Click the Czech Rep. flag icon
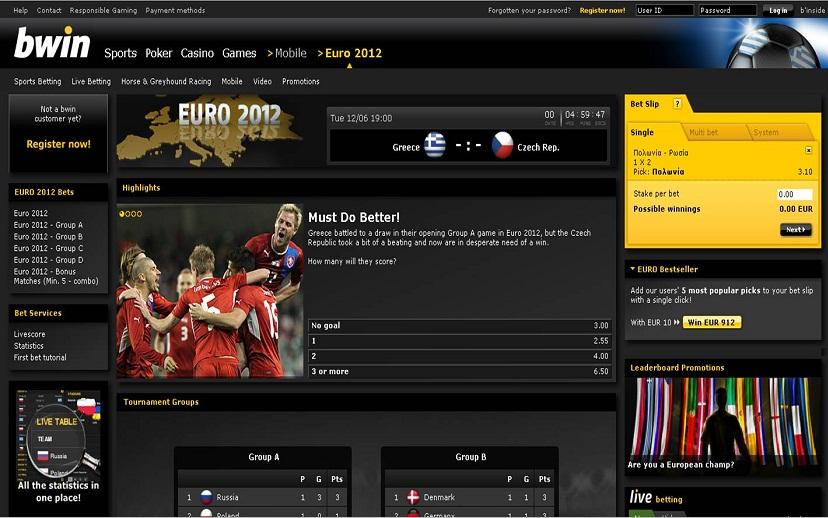The image size is (828, 518). [x=502, y=146]
